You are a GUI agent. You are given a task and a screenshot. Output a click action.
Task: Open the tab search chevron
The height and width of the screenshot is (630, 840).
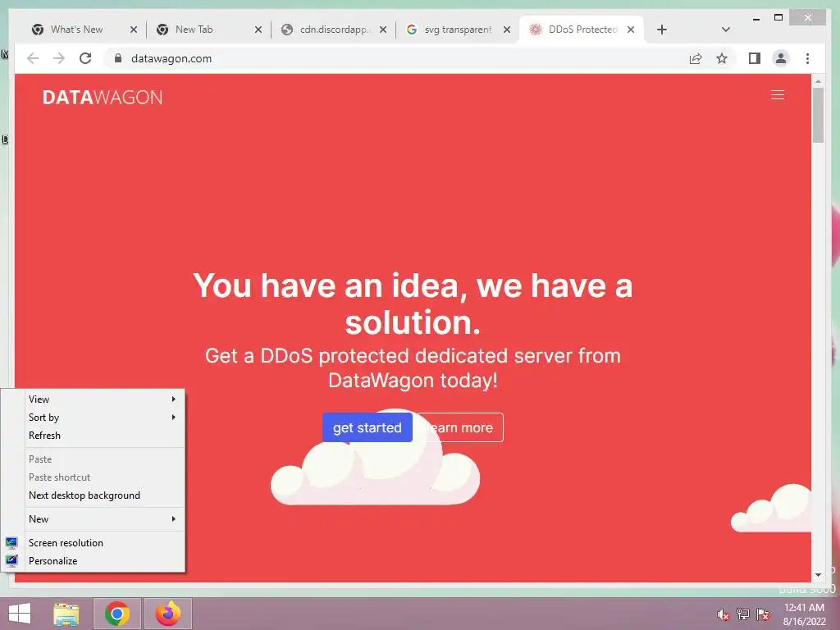pyautogui.click(x=726, y=30)
